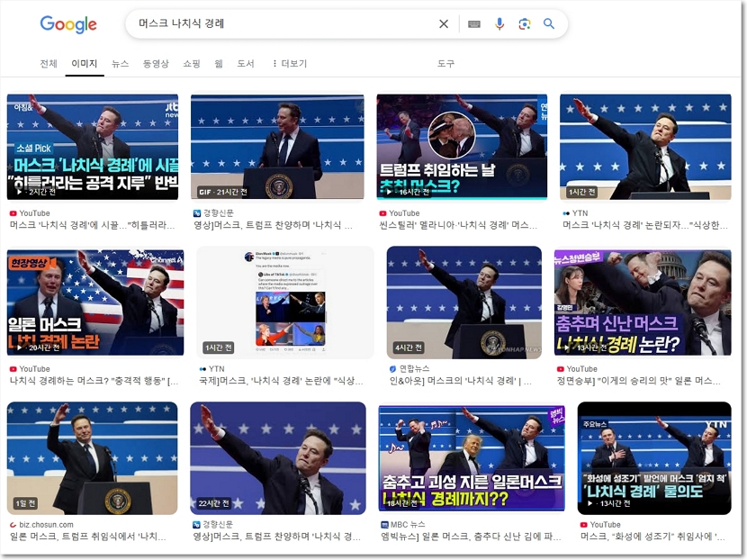The image size is (747, 560).
Task: Open the 춤추고 괴성 지른 일론머스크 thumbnail
Action: (472, 458)
